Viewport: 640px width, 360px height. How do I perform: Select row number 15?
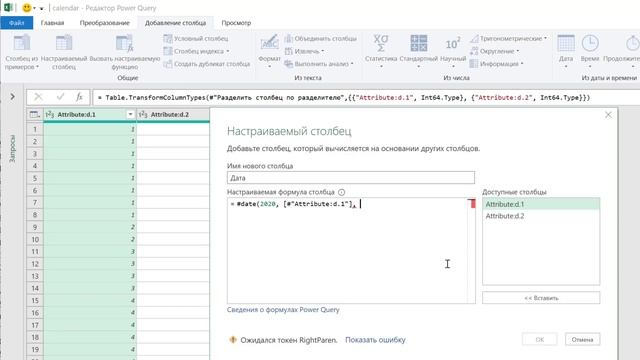(x=35, y=301)
